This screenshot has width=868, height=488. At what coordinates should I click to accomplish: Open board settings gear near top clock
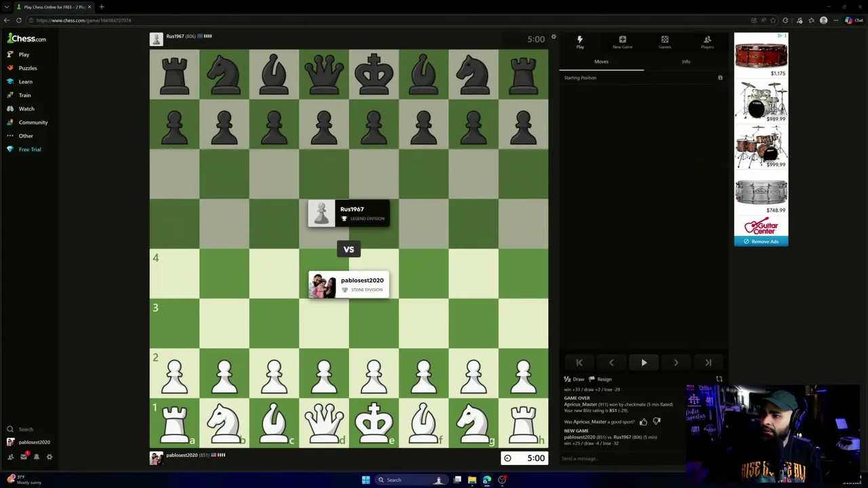click(553, 37)
